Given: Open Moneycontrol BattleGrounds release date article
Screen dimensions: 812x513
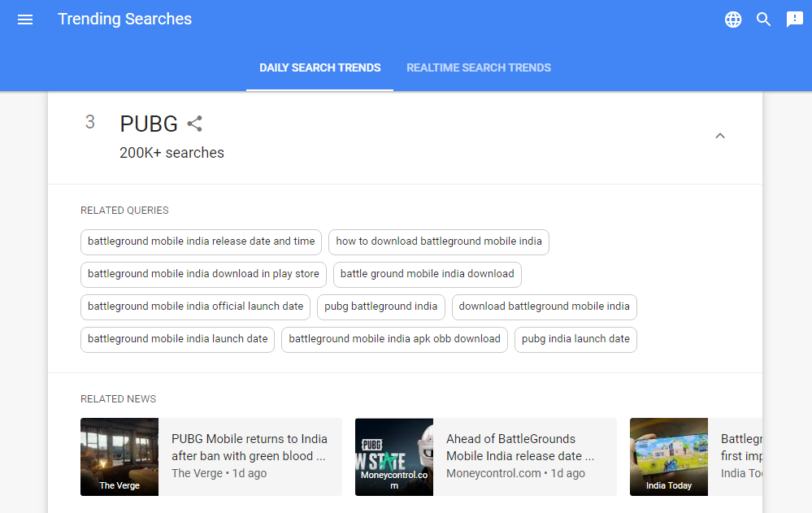Looking at the screenshot, I should (x=520, y=447).
